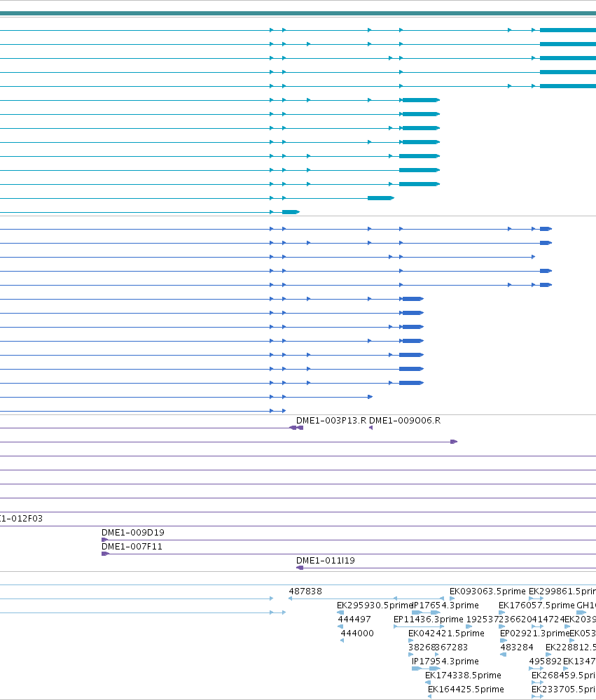Viewport: 596px width, 700px height.
Task: Click feature label 483284
Action: click(x=516, y=647)
